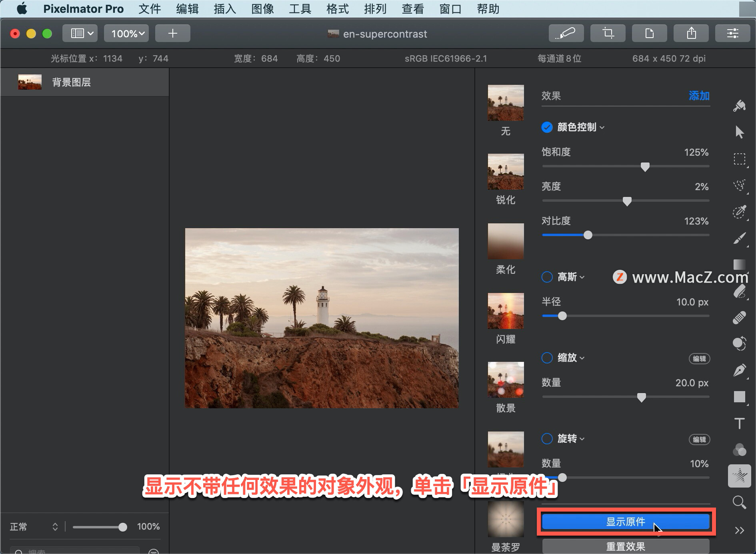
Task: Click the brush icon in the toolbar
Action: [566, 33]
